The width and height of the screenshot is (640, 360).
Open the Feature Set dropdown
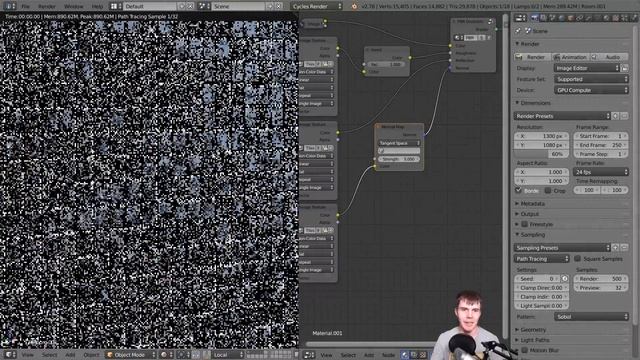[x=591, y=79]
